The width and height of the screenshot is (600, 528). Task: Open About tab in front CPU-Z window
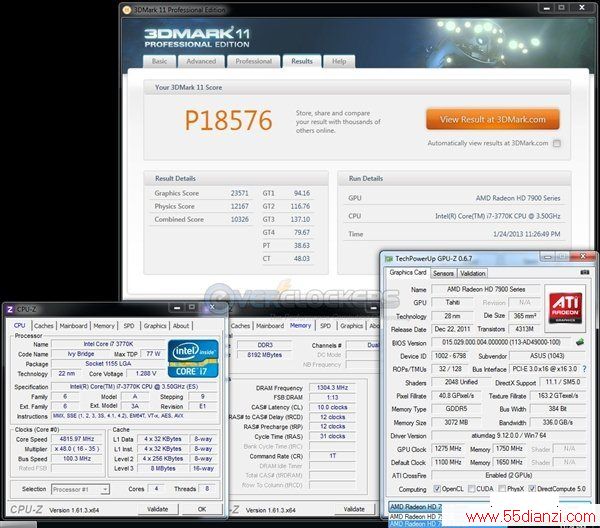point(181,326)
